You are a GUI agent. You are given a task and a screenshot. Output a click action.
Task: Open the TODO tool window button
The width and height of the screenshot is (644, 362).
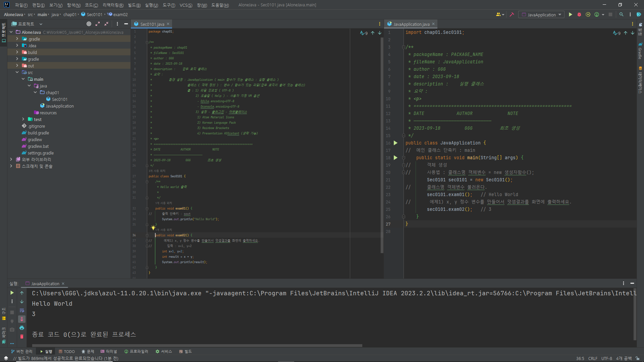point(67,351)
